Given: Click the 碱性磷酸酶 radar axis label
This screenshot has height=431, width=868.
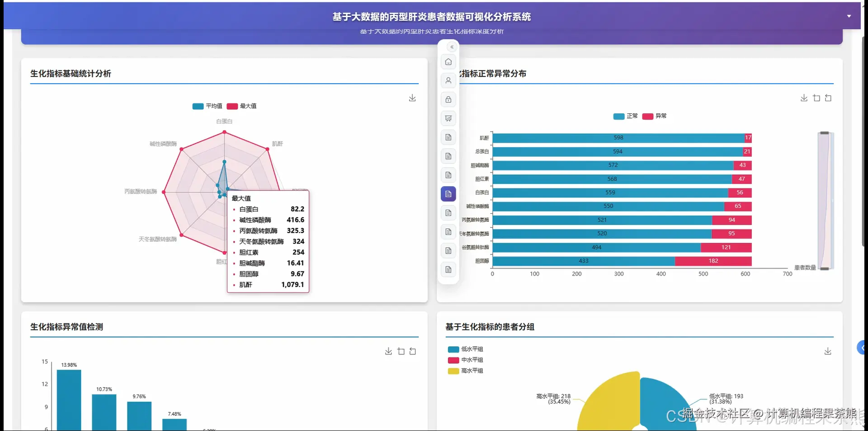Looking at the screenshot, I should point(163,144).
